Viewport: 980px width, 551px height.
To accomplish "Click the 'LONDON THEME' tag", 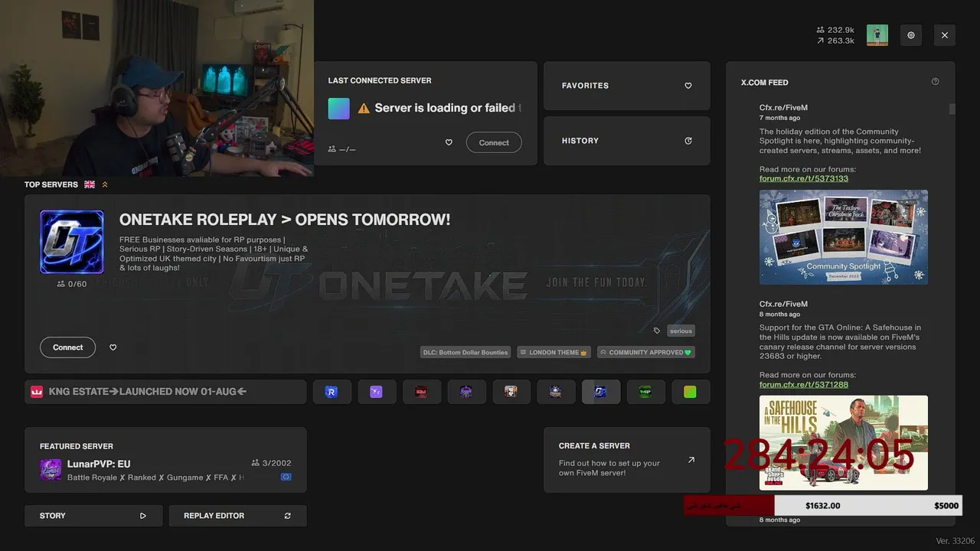I will pyautogui.click(x=554, y=353).
